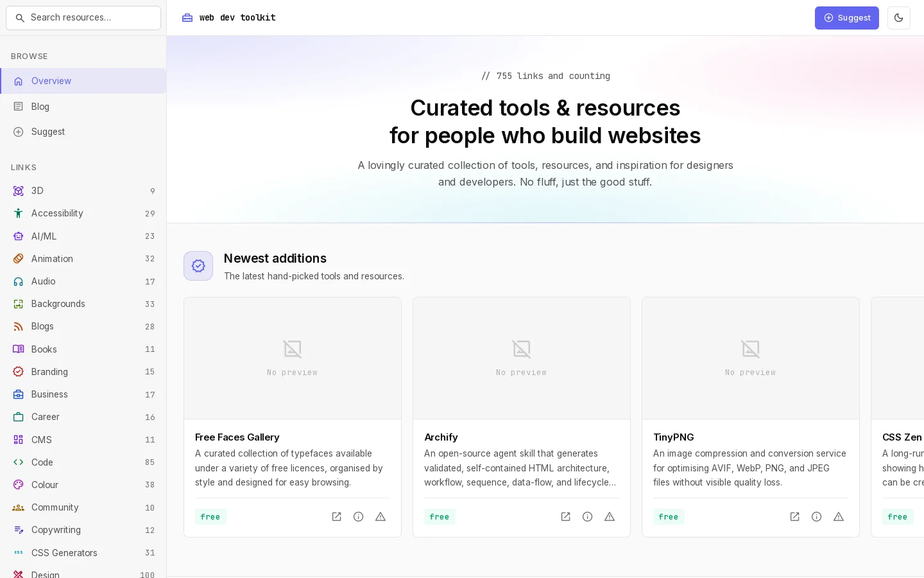Open the Audio category
The image size is (924, 578).
83,281
